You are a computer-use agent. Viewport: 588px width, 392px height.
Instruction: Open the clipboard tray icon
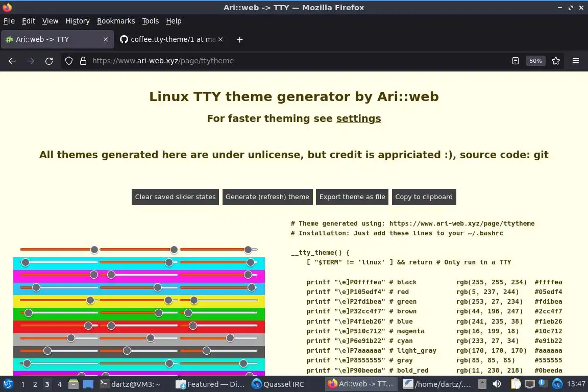click(x=516, y=384)
